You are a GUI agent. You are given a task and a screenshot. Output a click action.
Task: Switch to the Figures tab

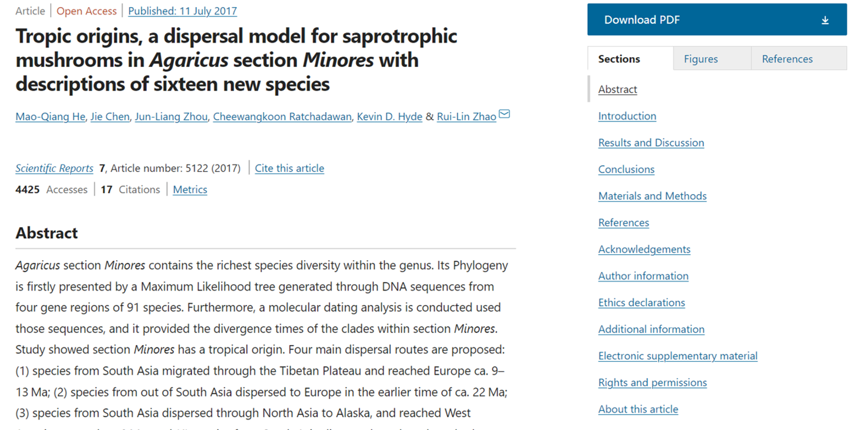[x=701, y=59]
